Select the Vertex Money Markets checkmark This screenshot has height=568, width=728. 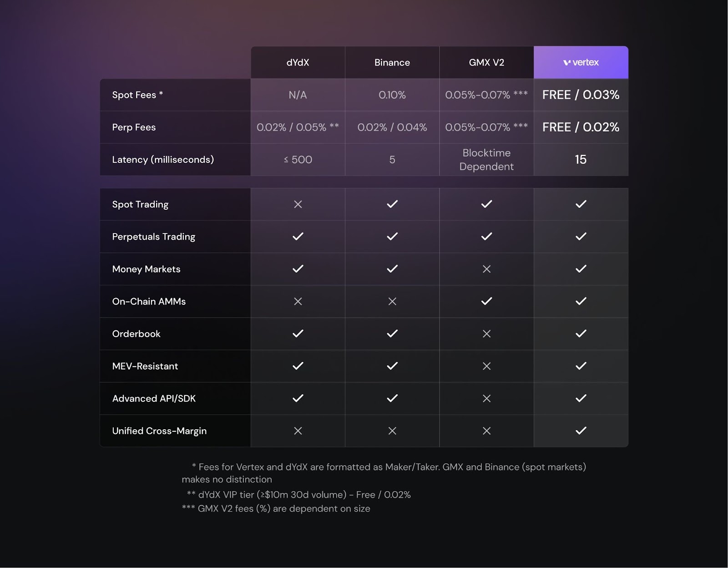581,269
